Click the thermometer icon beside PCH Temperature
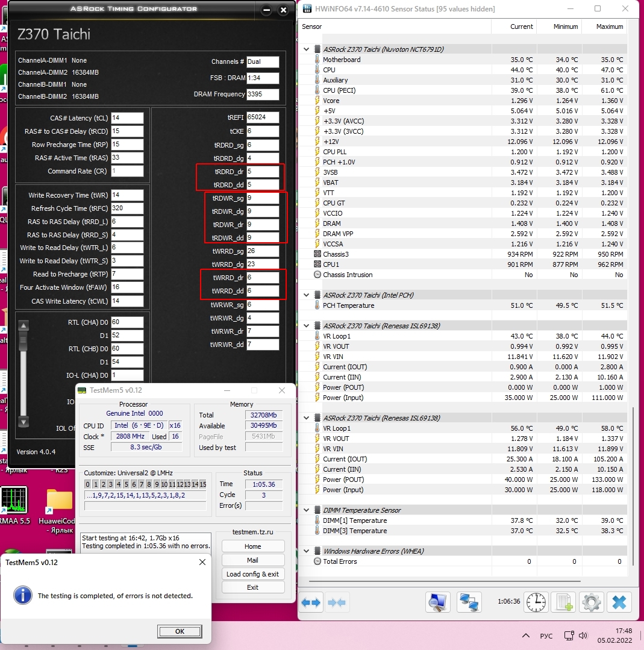This screenshot has height=650, width=644. pos(317,305)
